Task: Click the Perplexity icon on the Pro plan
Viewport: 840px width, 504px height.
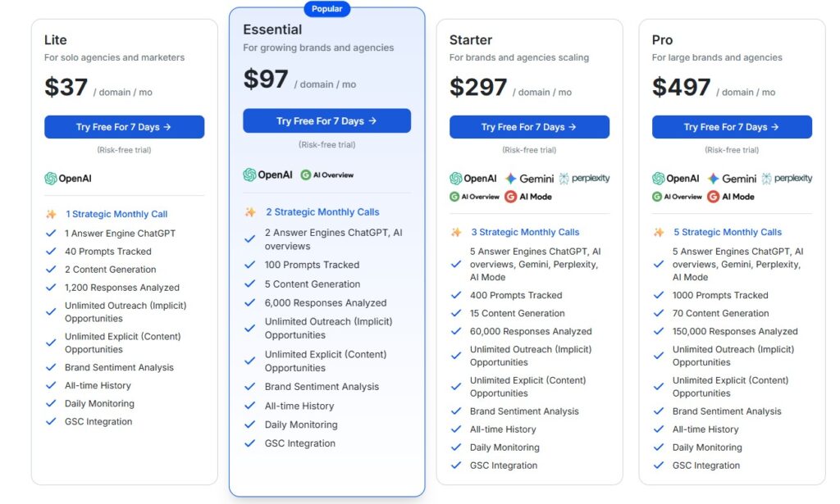Action: (x=768, y=178)
